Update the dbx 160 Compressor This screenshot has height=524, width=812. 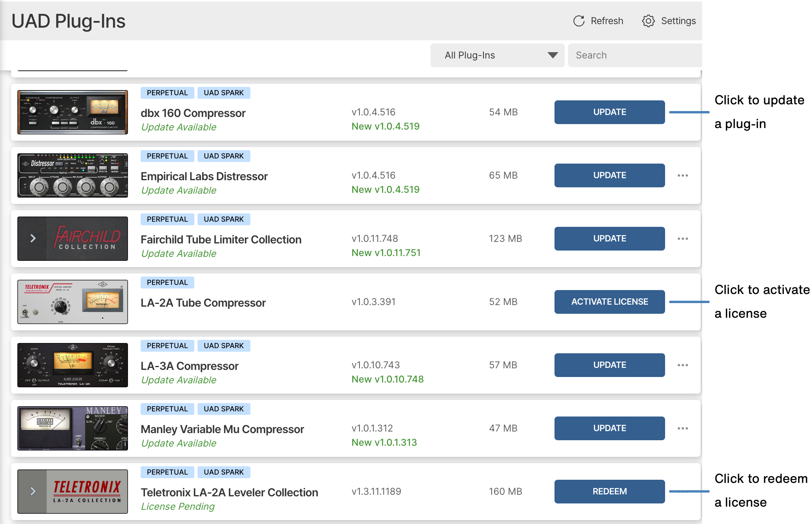[609, 112]
